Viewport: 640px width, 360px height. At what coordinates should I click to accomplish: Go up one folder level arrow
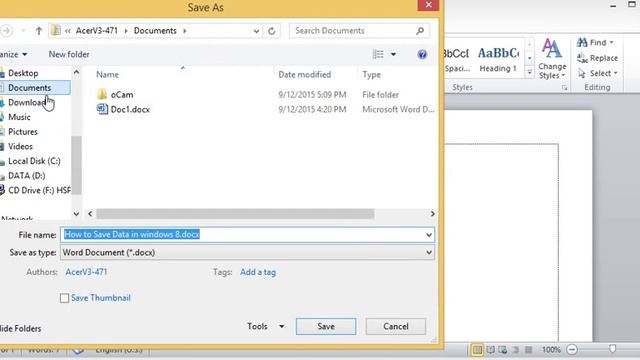pos(39,31)
